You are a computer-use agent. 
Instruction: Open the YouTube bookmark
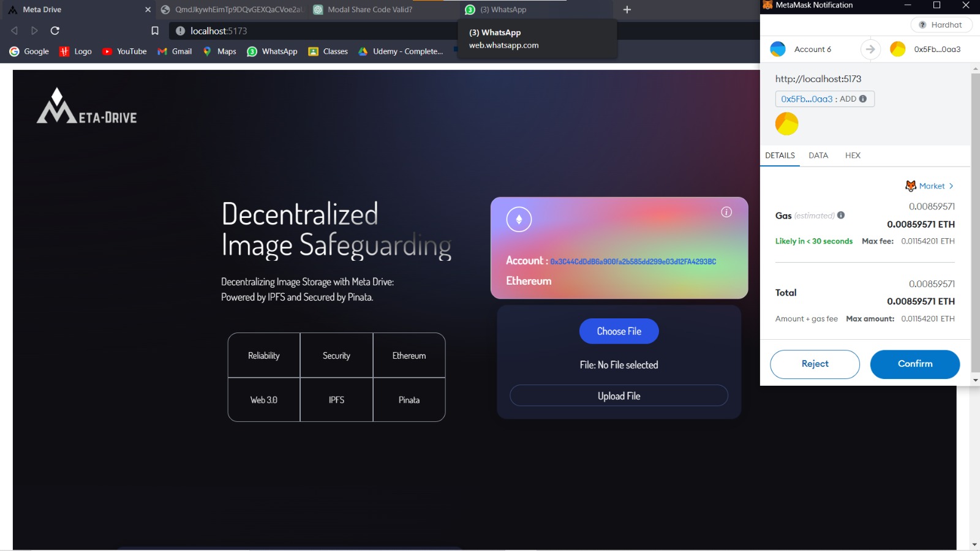[x=124, y=51]
